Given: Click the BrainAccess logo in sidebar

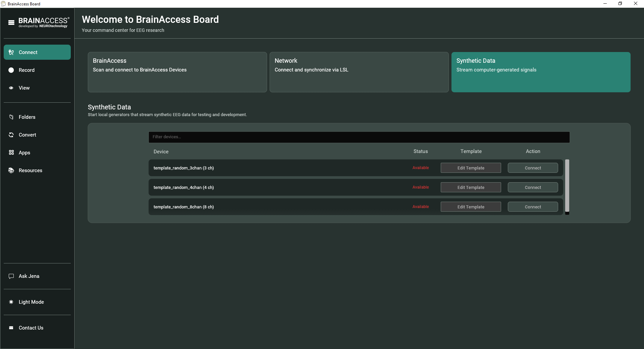Looking at the screenshot, I should 44,22.
